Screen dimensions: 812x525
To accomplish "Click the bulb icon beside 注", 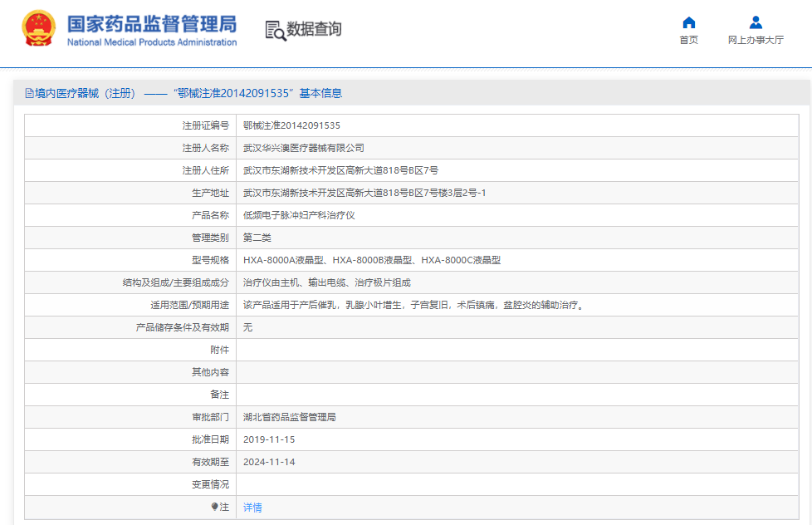I will 214,507.
